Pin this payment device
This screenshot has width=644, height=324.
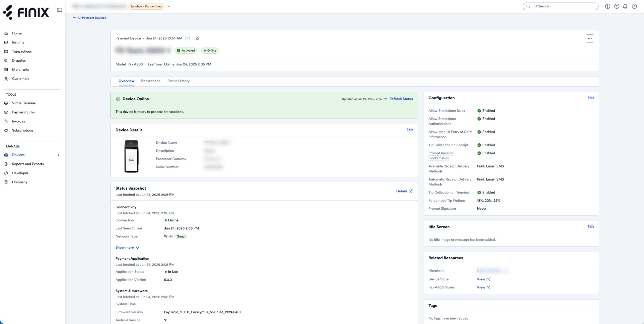coord(198,38)
